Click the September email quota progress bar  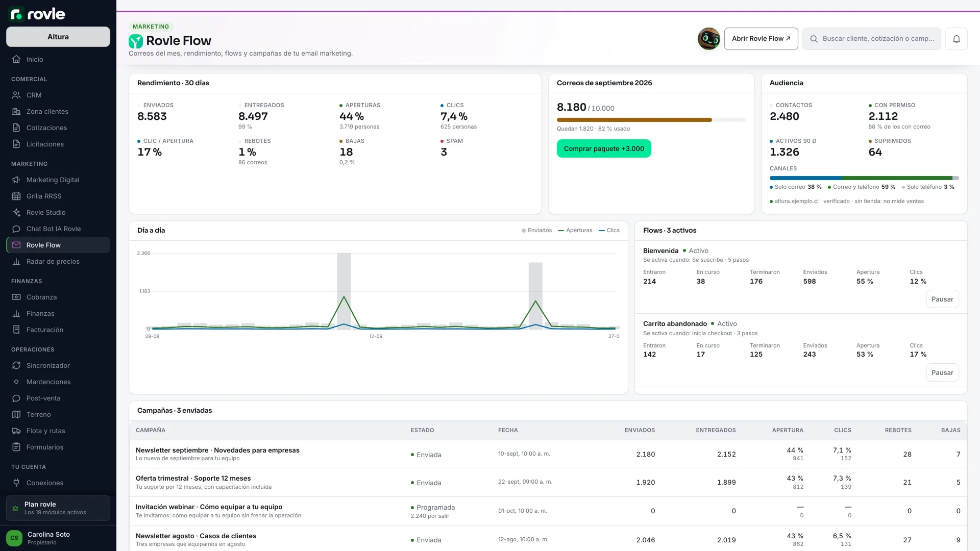[651, 120]
